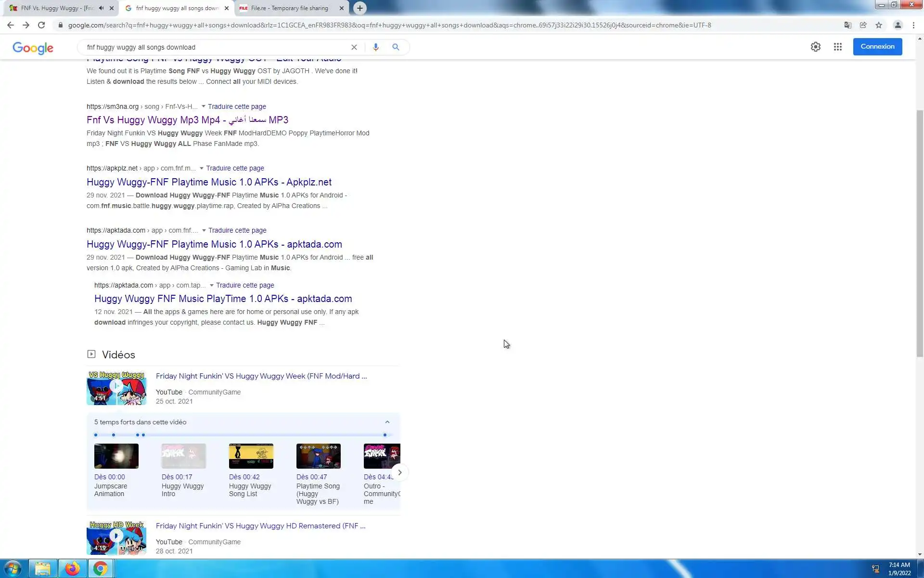Open Playtime Song key moment thumbnail
The image size is (924, 578).
pos(318,456)
